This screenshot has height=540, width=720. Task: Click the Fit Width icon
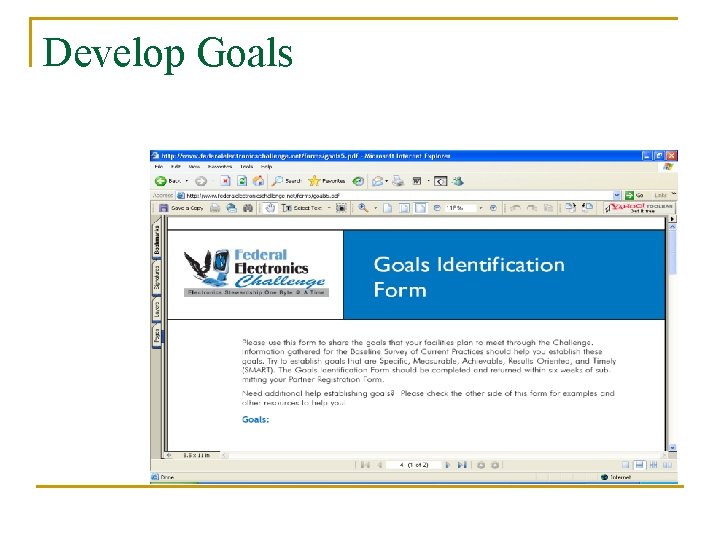click(420, 208)
